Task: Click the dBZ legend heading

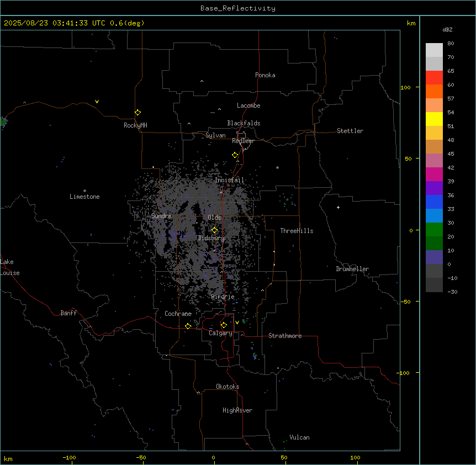Action: [447, 30]
